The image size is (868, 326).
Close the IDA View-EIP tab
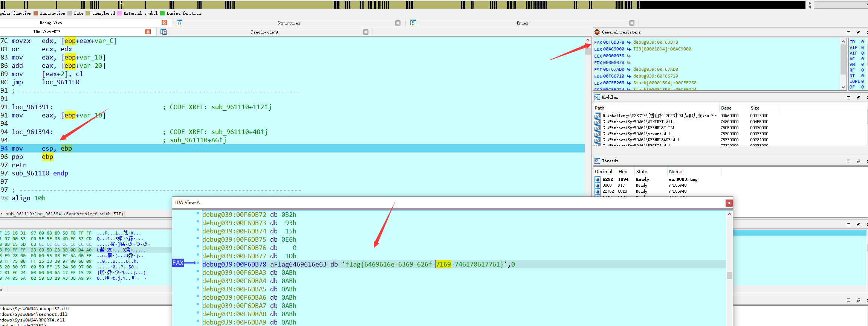tap(148, 32)
